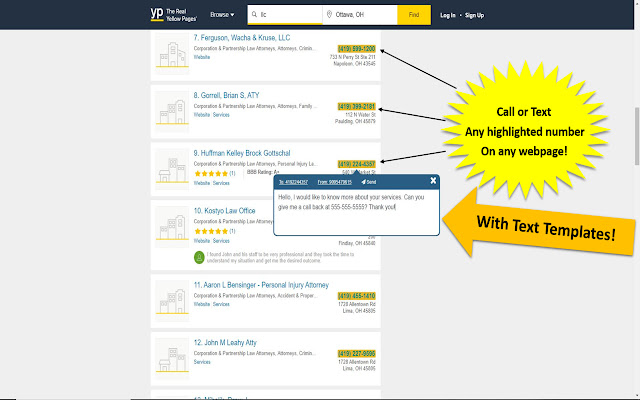
Task: Click highlighted phone number (419) 224-4357
Action: pos(356,164)
